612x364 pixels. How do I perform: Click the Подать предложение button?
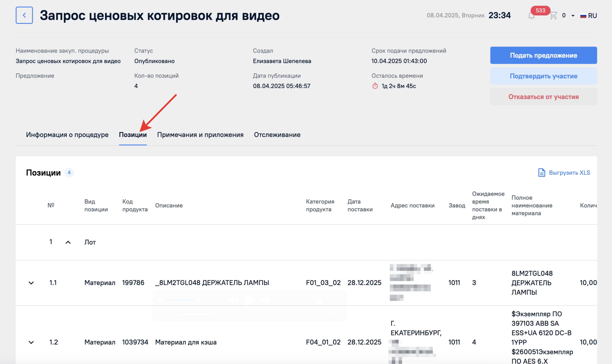[x=543, y=55]
